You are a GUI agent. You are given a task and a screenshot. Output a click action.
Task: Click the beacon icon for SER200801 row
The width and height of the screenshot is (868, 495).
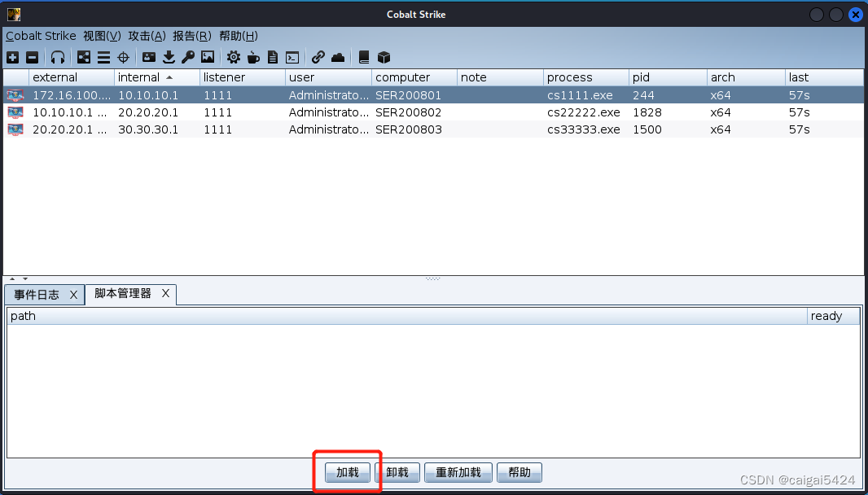pyautogui.click(x=15, y=95)
